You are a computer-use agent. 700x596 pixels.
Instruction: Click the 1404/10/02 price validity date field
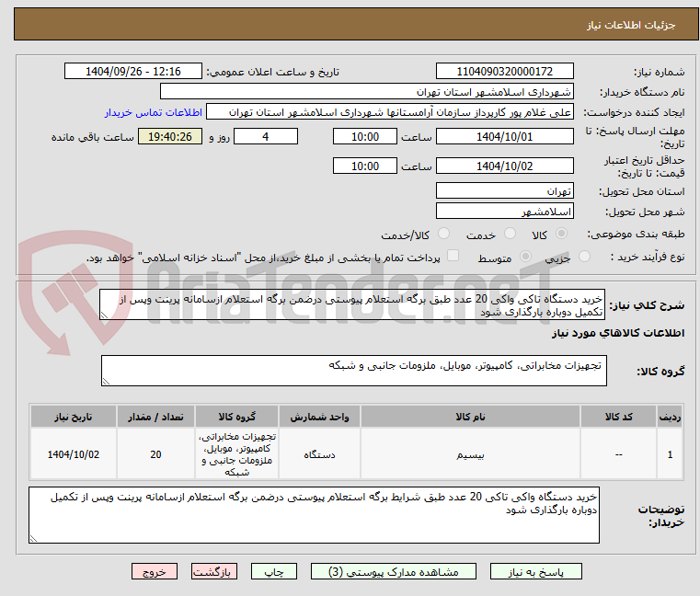click(x=504, y=166)
